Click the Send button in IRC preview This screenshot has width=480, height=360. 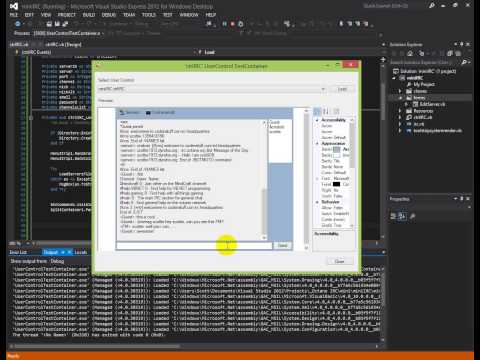282,246
